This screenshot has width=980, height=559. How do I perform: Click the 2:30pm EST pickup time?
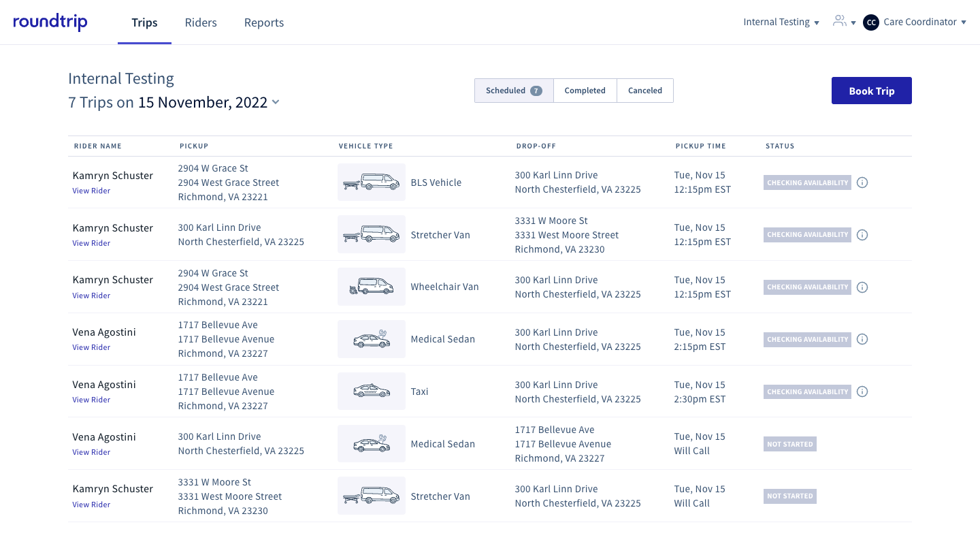click(x=700, y=399)
